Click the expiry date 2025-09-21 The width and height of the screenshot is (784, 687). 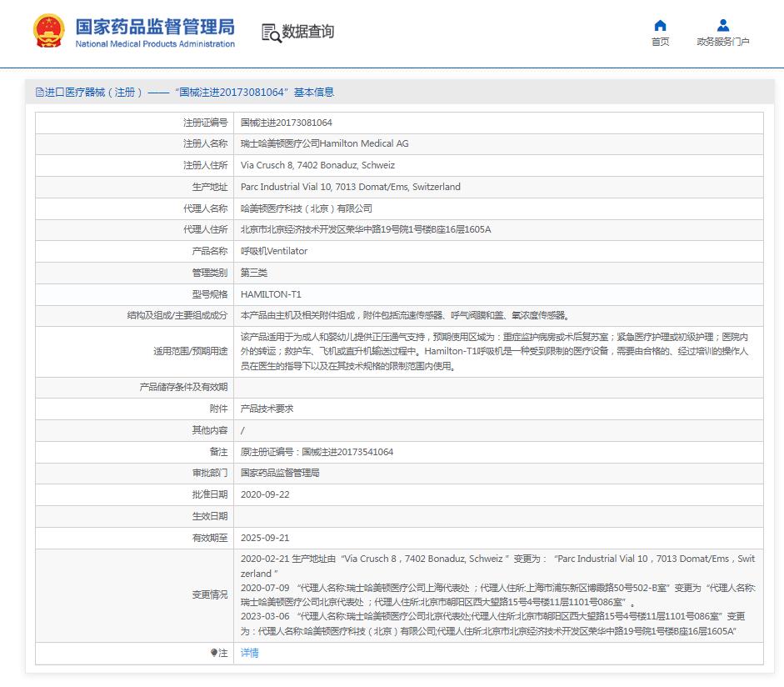(x=265, y=538)
